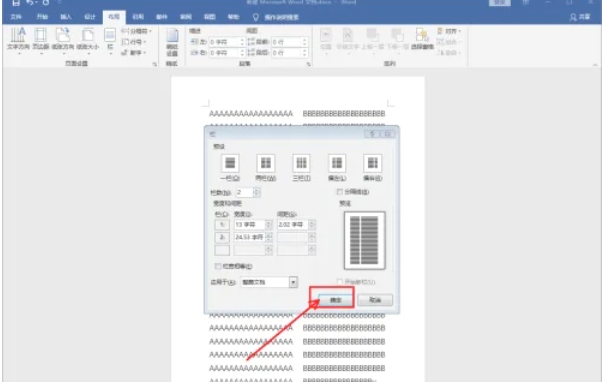Click the Indent right (右) spinner arrows
This screenshot has width=607, height=382.
coord(242,53)
